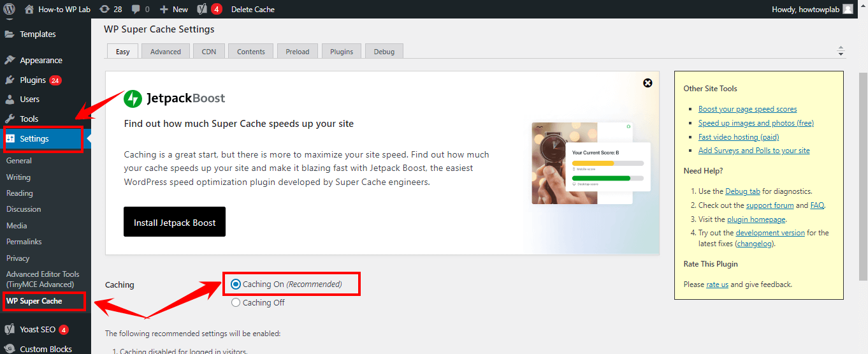Open WP Super Cache submenu item

(x=34, y=300)
